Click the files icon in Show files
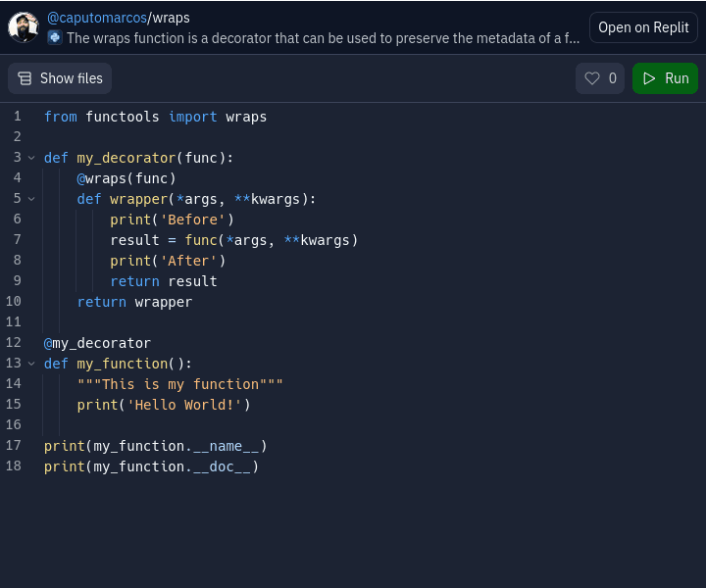706x588 pixels. [x=25, y=78]
